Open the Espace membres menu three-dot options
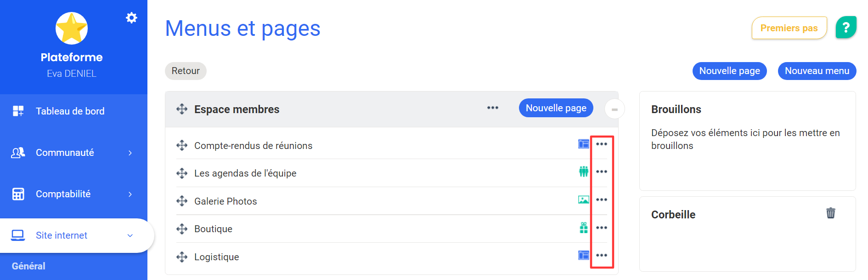This screenshot has height=280, width=868. (493, 108)
